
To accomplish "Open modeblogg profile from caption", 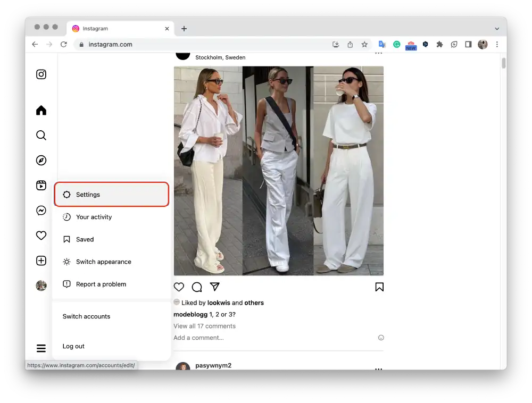I will pyautogui.click(x=190, y=314).
